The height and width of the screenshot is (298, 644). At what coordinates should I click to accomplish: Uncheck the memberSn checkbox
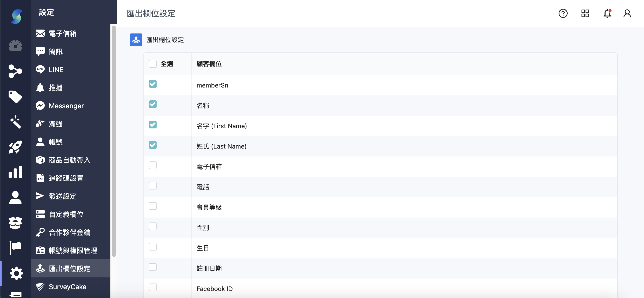(x=153, y=84)
